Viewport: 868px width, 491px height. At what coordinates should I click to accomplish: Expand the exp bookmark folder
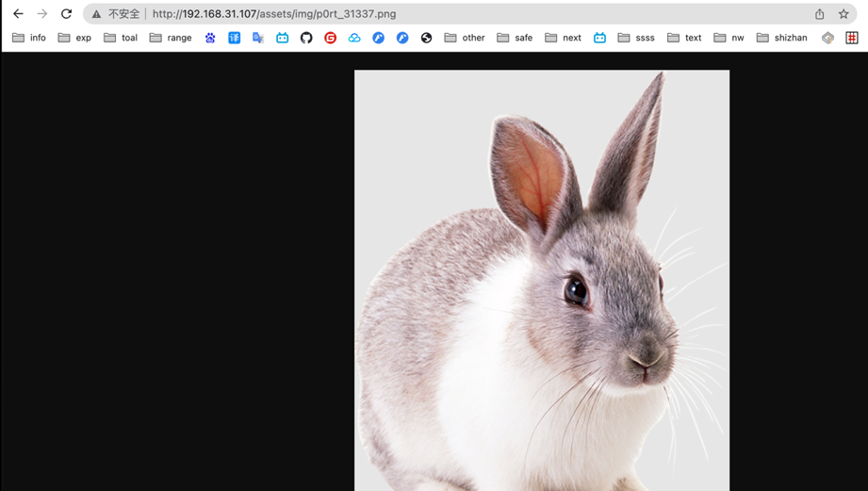(x=74, y=38)
